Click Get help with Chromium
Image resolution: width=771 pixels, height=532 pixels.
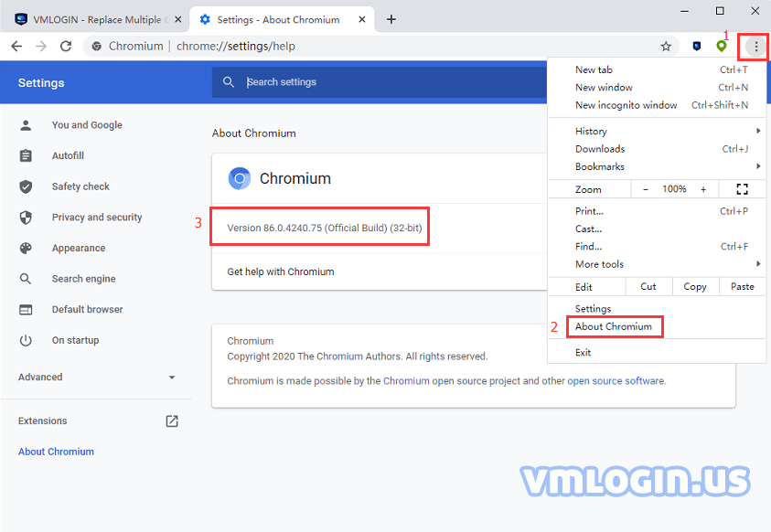point(280,271)
